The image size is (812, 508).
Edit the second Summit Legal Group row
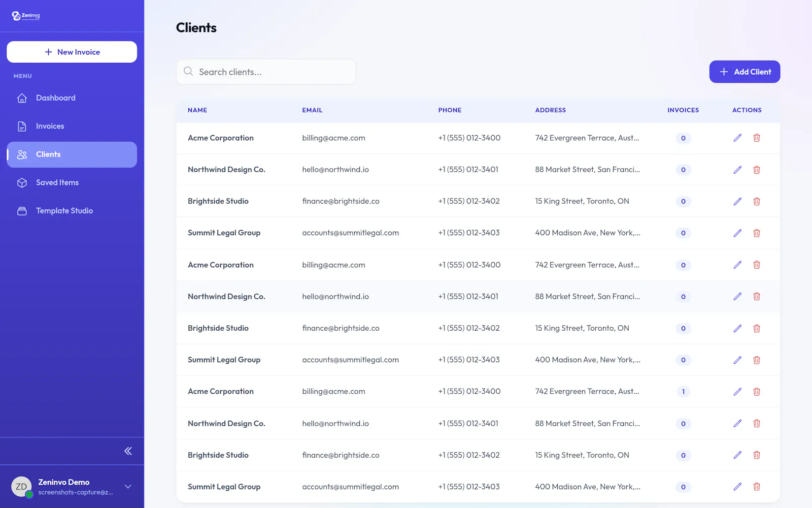(737, 360)
